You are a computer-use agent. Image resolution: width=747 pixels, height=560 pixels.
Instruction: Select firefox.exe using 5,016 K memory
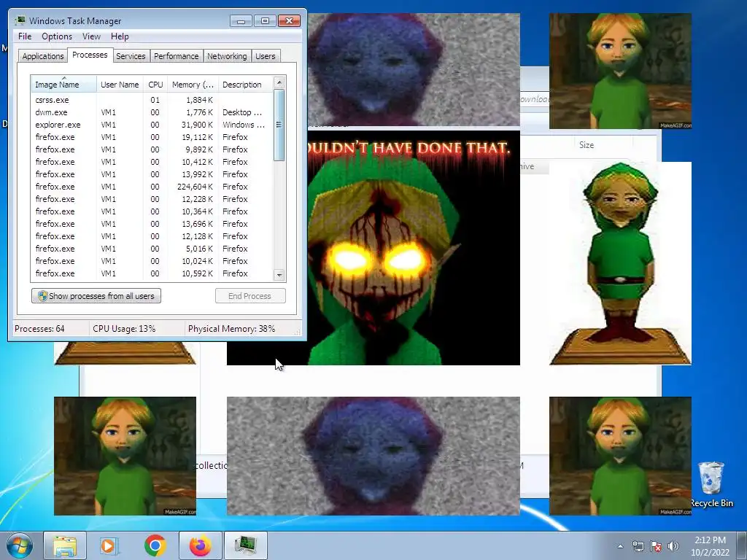[152, 249]
